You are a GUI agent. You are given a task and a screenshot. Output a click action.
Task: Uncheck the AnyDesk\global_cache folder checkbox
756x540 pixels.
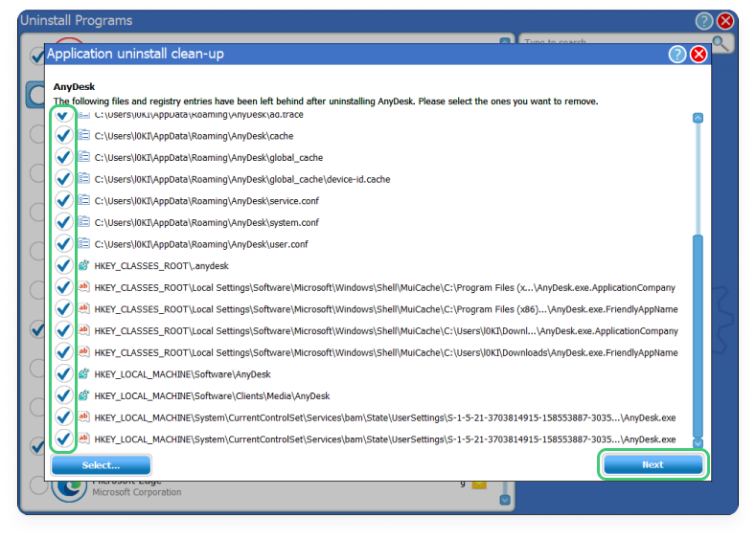coord(63,157)
